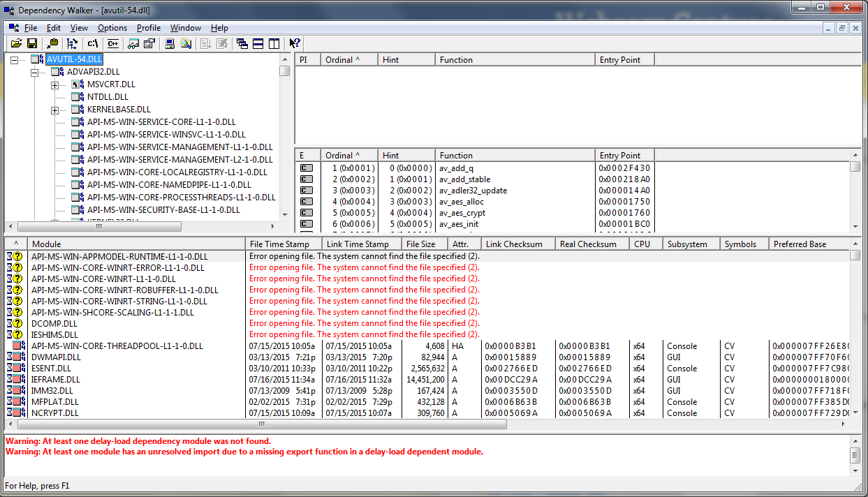The height and width of the screenshot is (497, 868).
Task: Click the Start Profiling toolbar icon
Action: tap(206, 43)
